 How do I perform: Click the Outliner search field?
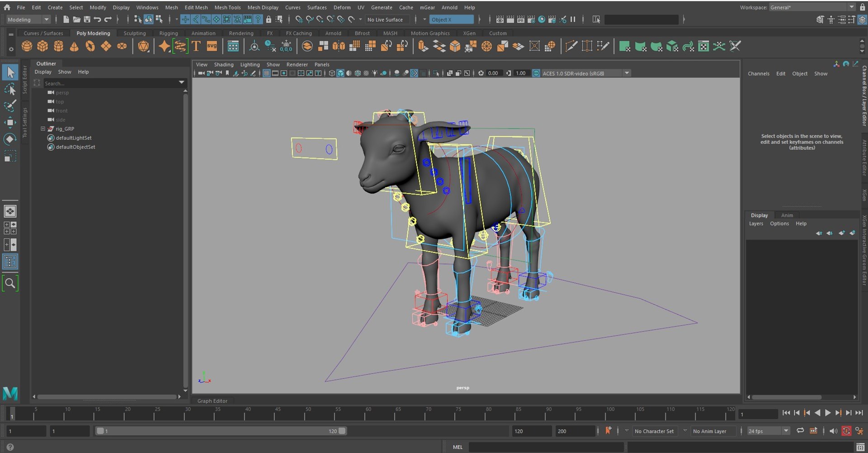(x=110, y=83)
